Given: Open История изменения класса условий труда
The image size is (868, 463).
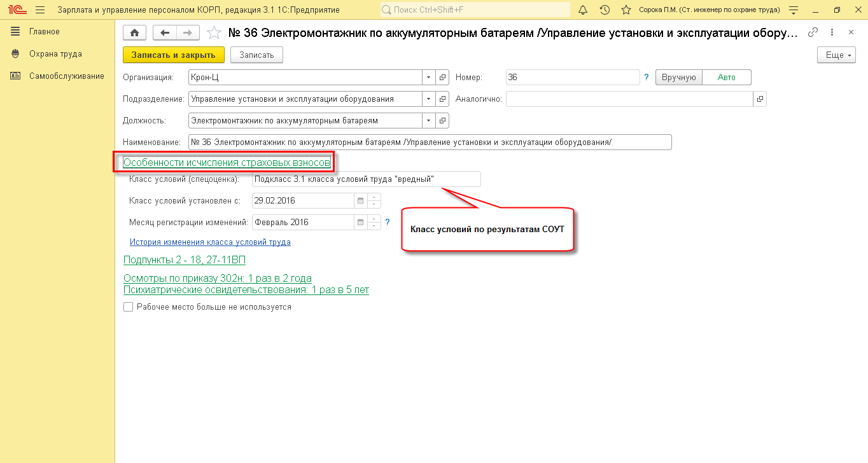Looking at the screenshot, I should tap(210, 242).
